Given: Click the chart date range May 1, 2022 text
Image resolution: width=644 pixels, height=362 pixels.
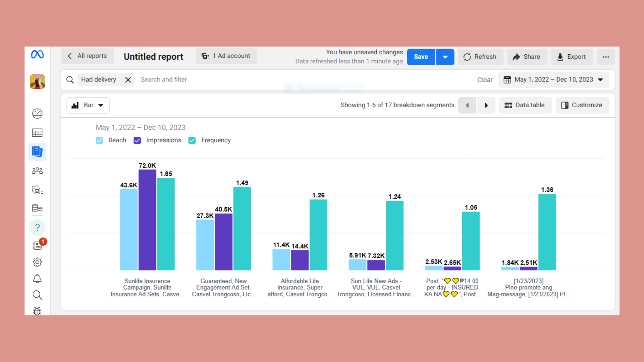Looking at the screenshot, I should (x=141, y=128).
